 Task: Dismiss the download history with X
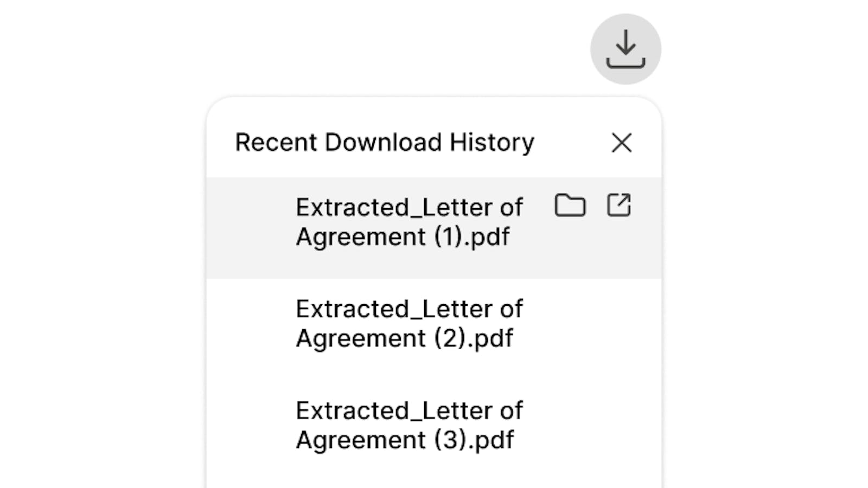click(x=621, y=143)
